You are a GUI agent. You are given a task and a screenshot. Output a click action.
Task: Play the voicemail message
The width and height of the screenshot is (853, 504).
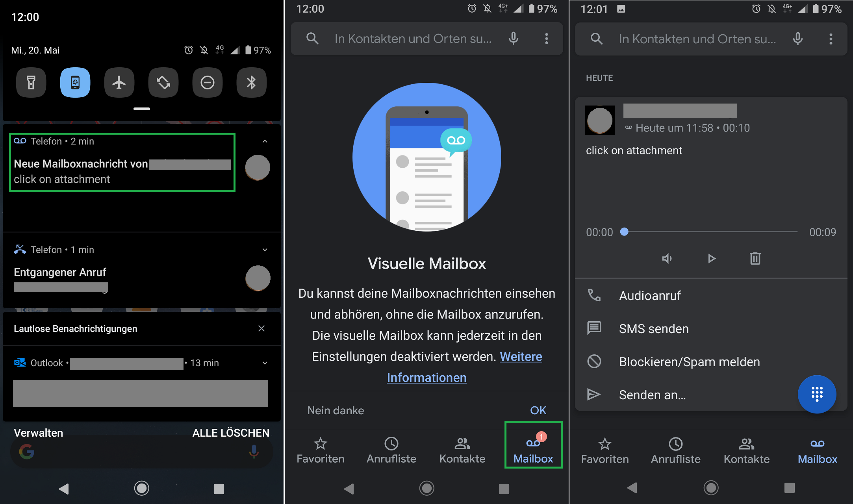(x=711, y=259)
